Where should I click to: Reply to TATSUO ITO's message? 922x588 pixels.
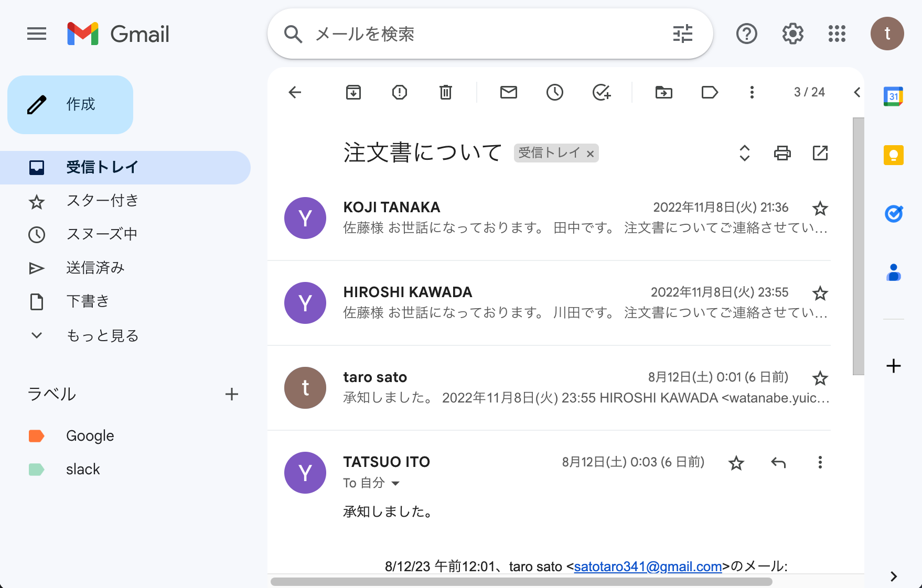point(778,463)
